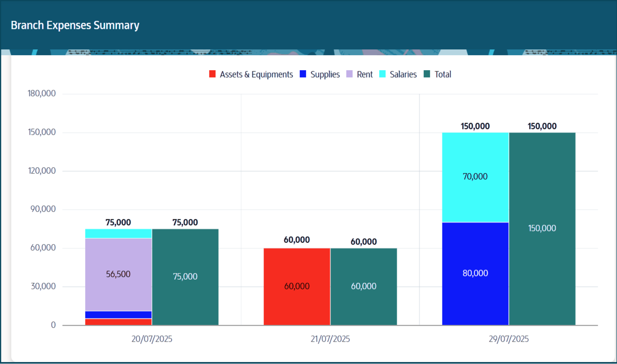Click the 20/07/2025 axis label
Screen dimensions: 617x364
(x=152, y=339)
